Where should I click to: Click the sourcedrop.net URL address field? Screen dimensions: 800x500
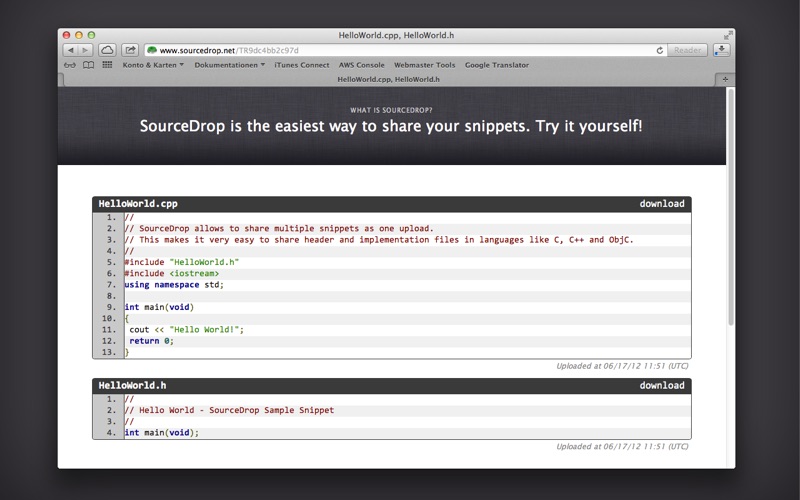coord(400,50)
